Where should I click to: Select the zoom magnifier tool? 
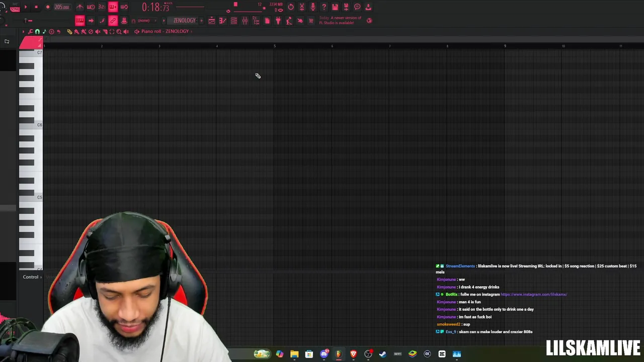tap(119, 31)
